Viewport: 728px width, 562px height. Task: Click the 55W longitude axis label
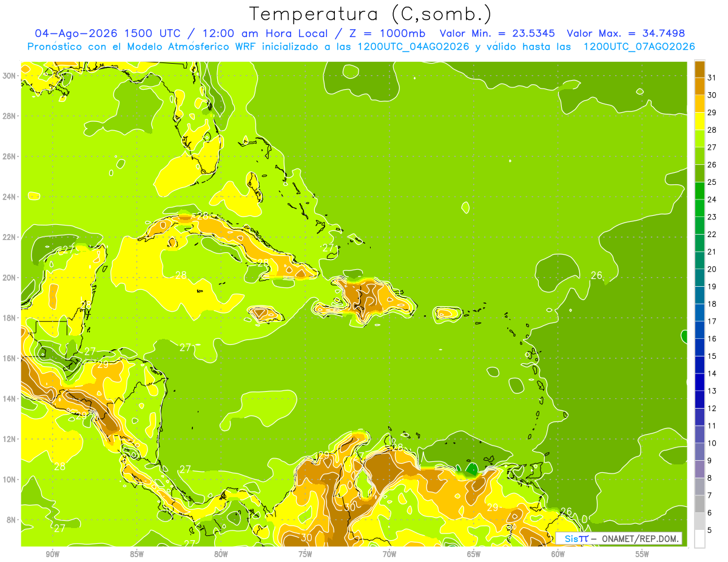click(x=642, y=554)
